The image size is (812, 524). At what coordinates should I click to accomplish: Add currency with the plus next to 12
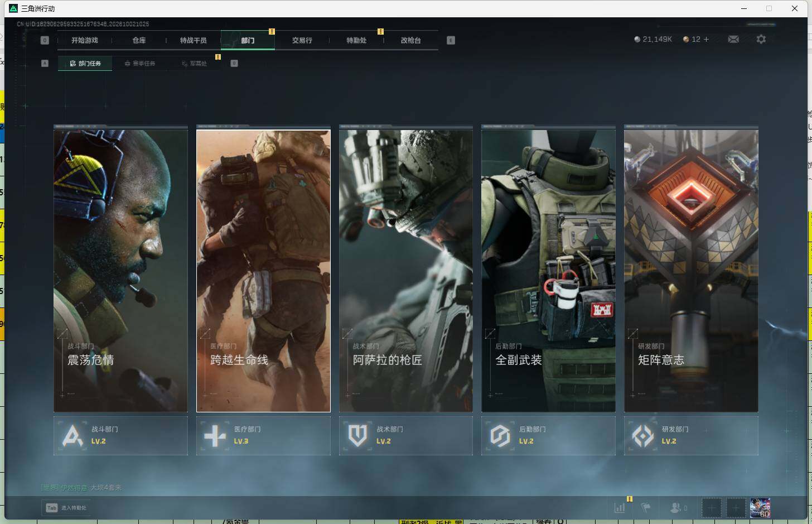[x=706, y=39]
